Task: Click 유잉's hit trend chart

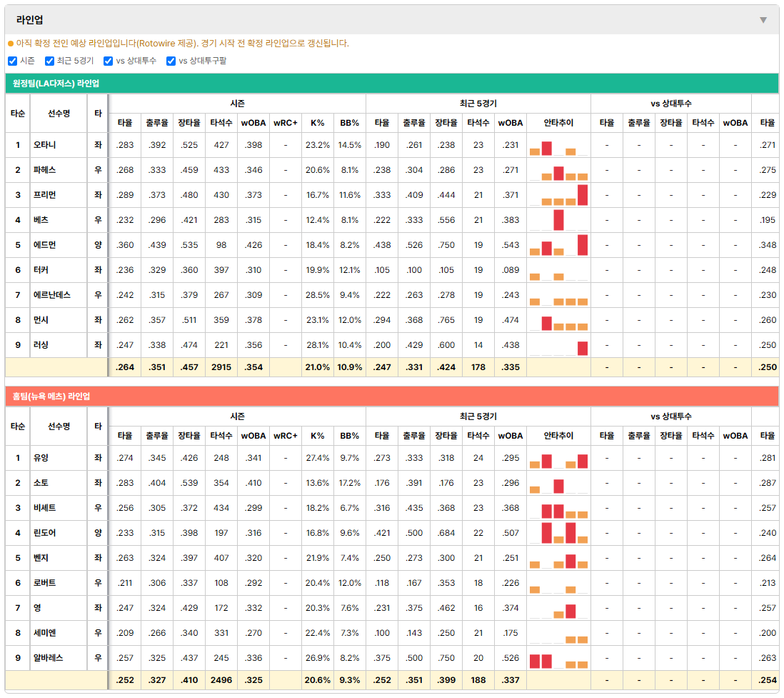Action: pos(558,458)
